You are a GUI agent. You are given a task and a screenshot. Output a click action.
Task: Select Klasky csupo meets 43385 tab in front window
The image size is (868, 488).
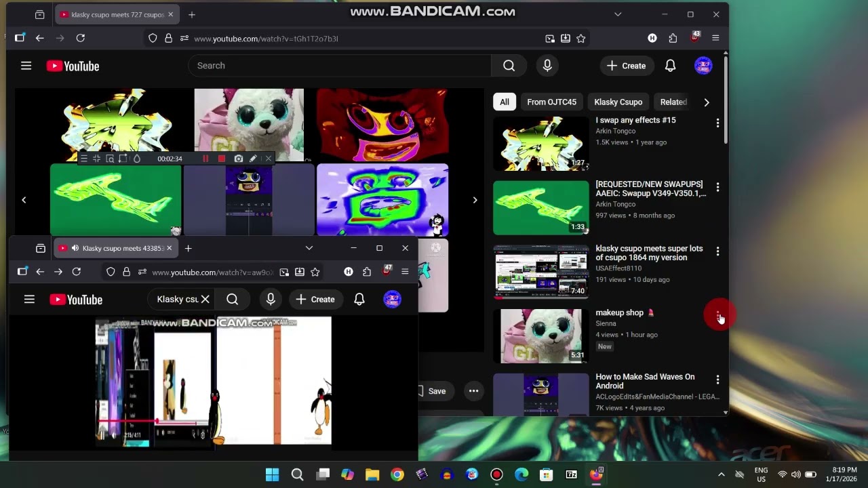[x=115, y=248]
